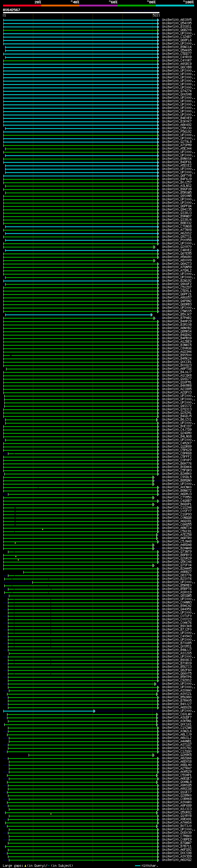Open hit UniRef100_Q5AK65
This screenshot has height=868, width=197.
point(177,50)
